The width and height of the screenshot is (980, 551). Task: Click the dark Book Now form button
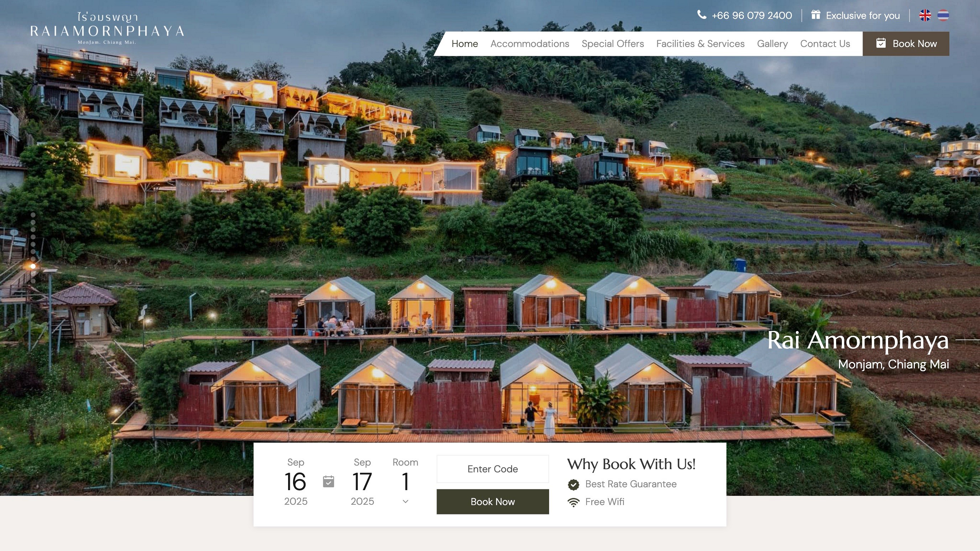point(492,502)
